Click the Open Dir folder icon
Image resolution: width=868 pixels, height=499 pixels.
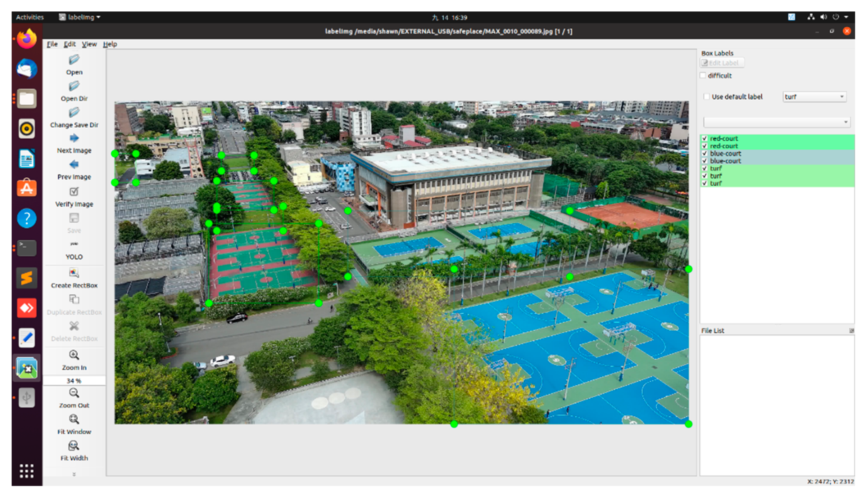click(x=74, y=86)
